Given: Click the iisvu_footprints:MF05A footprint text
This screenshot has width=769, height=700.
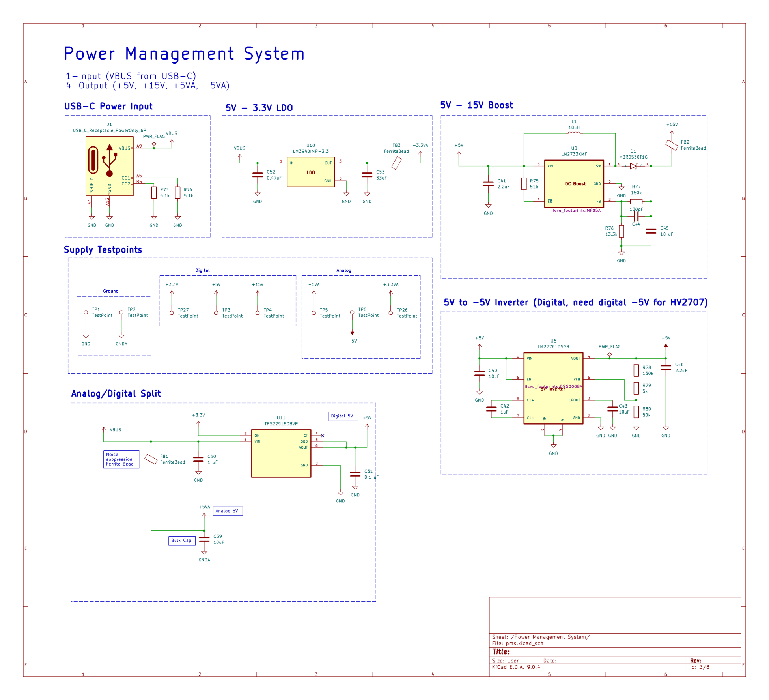Looking at the screenshot, I should coord(576,211).
